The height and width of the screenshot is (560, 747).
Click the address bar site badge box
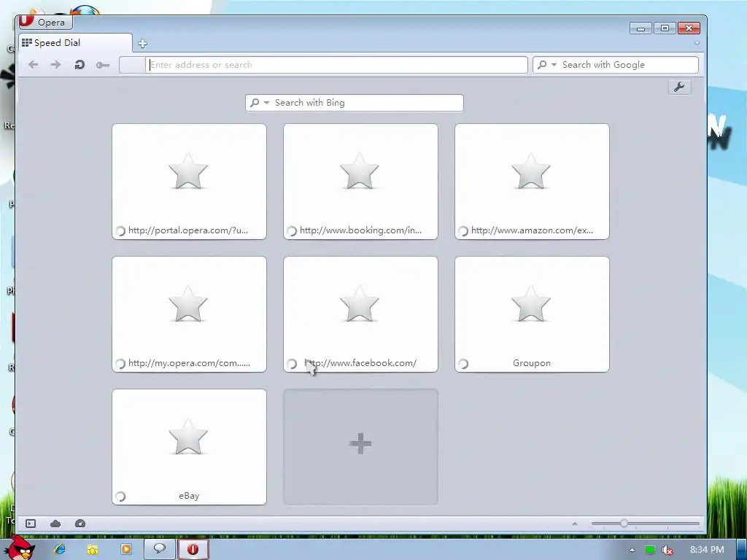(x=132, y=65)
